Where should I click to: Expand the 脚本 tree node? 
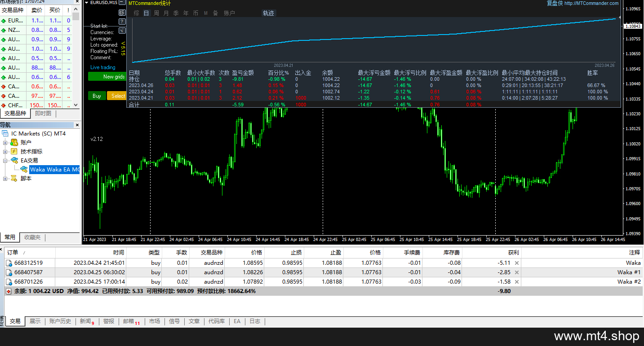click(5, 179)
